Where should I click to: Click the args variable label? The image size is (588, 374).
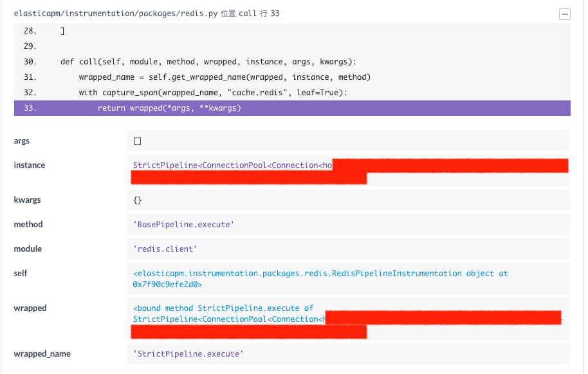click(x=22, y=141)
